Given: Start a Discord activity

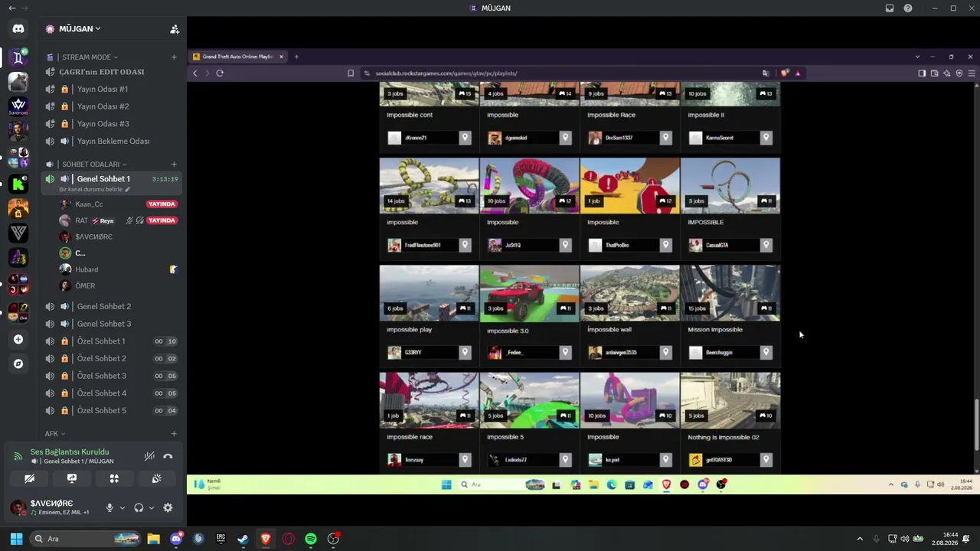Looking at the screenshot, I should (114, 478).
